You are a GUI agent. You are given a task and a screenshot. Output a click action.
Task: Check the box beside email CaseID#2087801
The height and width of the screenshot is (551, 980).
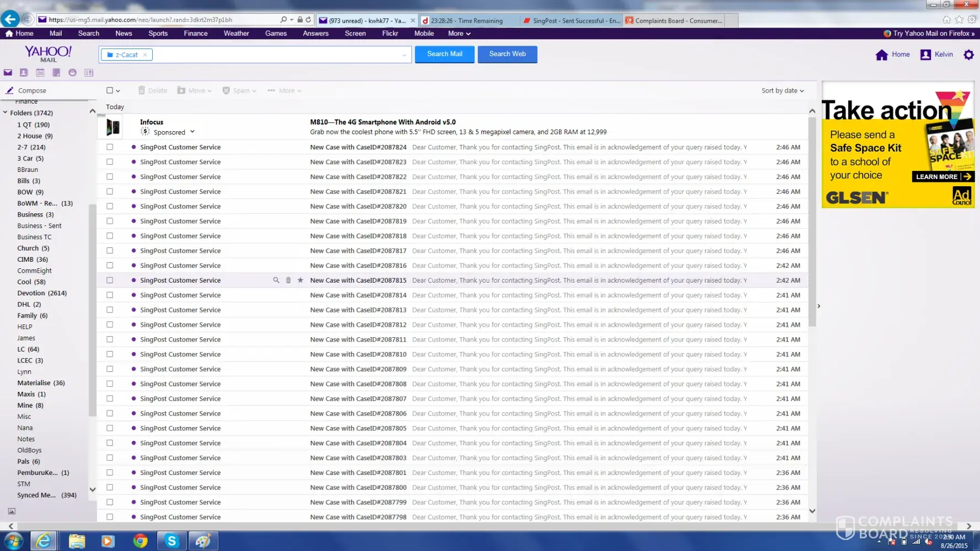pos(110,473)
